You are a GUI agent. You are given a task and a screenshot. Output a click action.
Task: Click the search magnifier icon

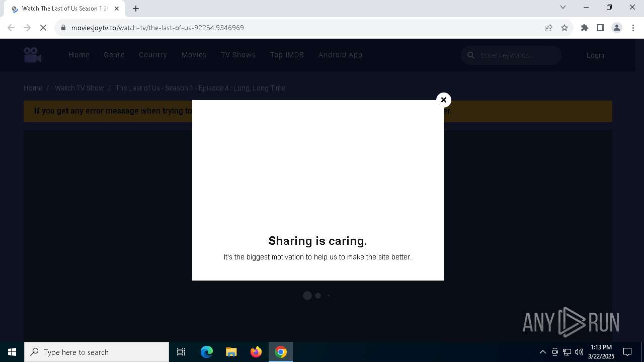click(470, 55)
